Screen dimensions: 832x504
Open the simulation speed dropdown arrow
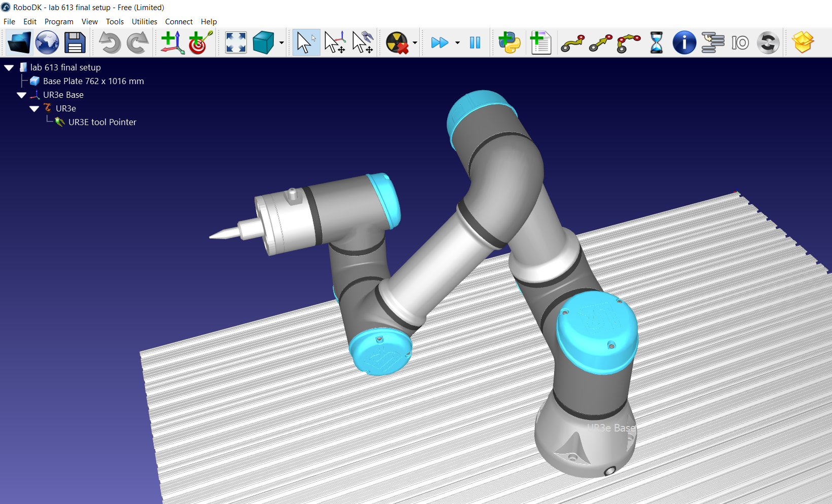pyautogui.click(x=457, y=43)
